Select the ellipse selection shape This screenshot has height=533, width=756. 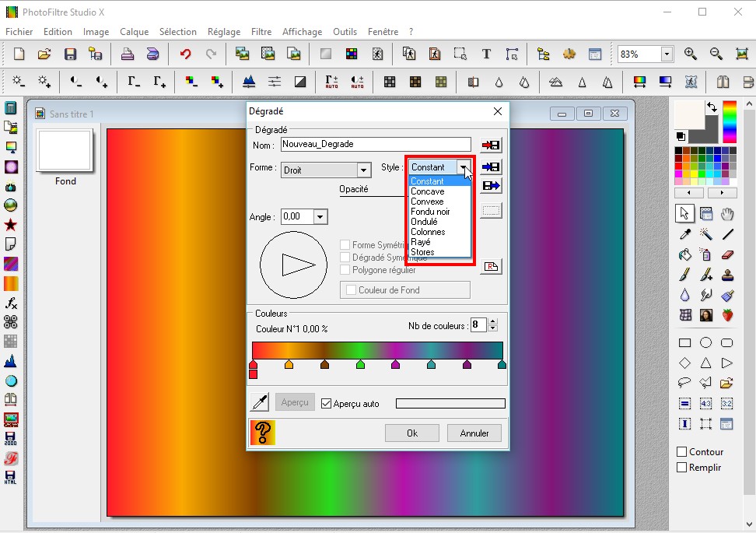pyautogui.click(x=706, y=343)
